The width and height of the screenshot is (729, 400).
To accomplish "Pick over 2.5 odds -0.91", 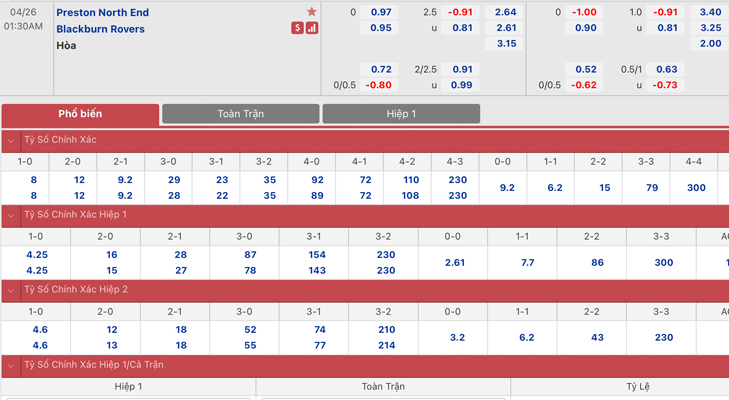I will pyautogui.click(x=460, y=12).
